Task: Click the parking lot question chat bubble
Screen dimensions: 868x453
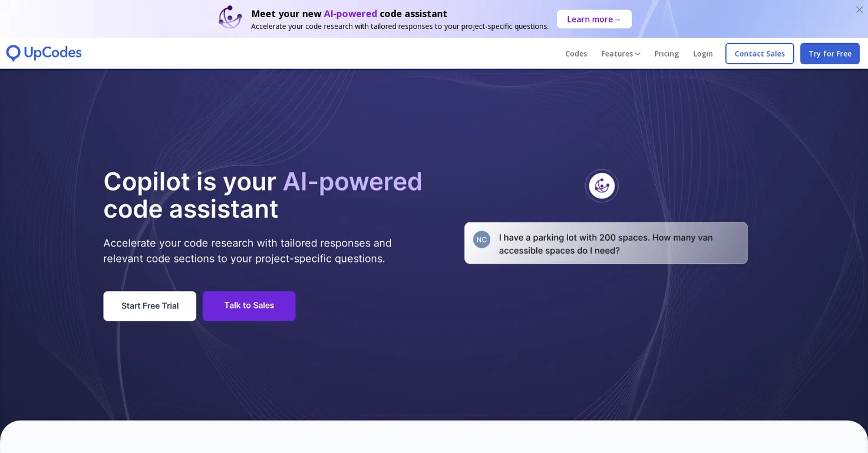Action: coord(606,243)
